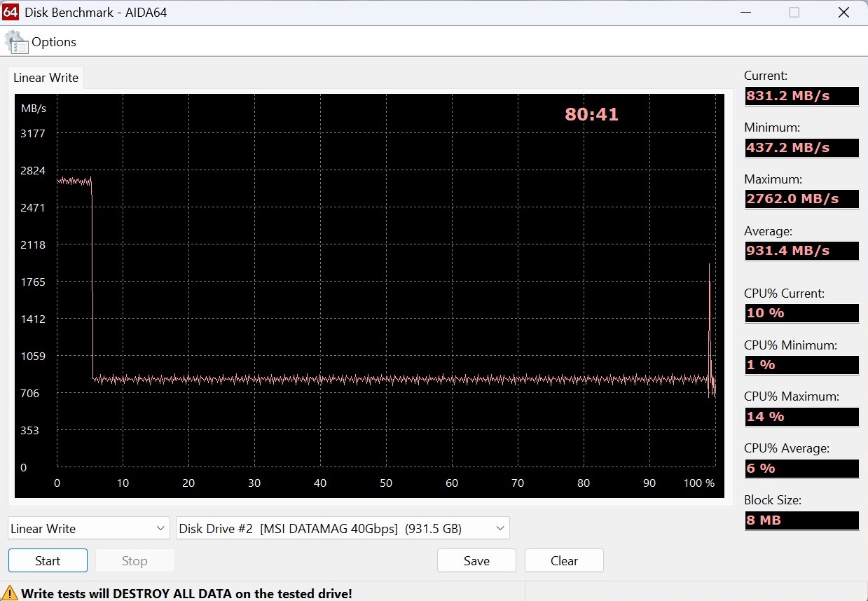Click the Options gear checklist icon
This screenshot has height=601, width=868.
[x=17, y=43]
